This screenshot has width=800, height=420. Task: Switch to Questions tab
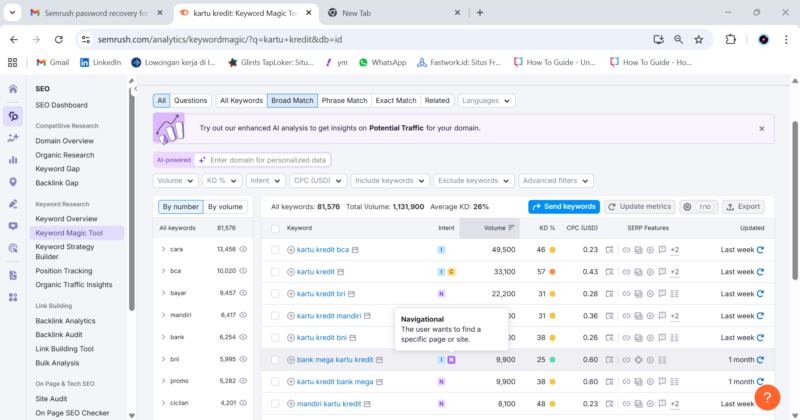coord(190,101)
